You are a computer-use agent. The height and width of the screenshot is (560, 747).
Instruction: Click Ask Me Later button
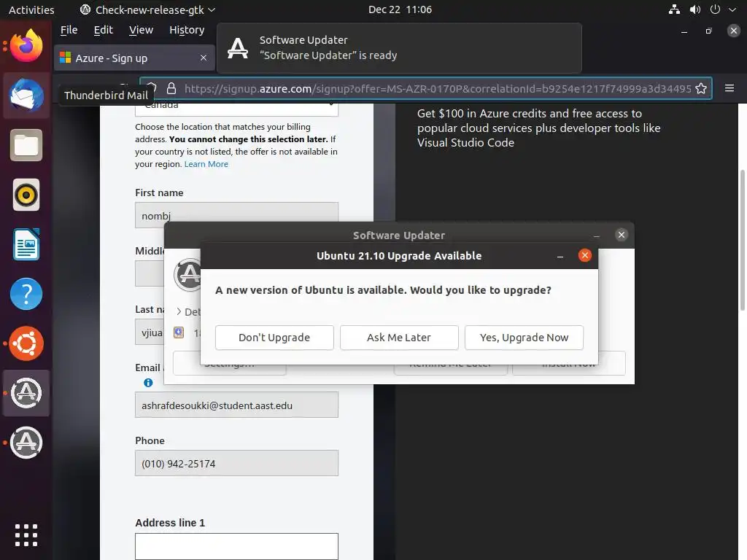pos(399,338)
